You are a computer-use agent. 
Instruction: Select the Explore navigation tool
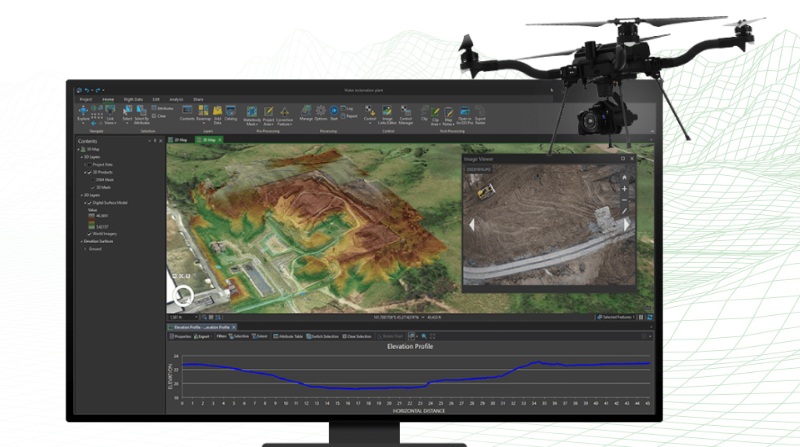(x=83, y=114)
